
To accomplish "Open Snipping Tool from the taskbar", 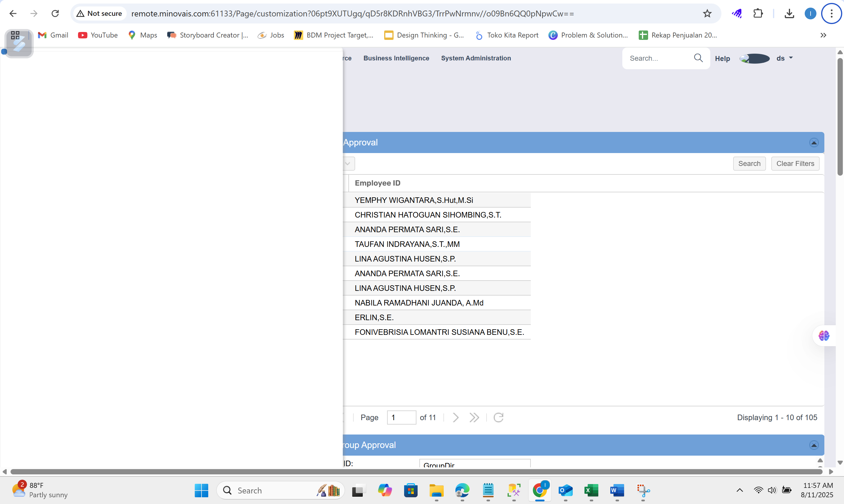I will [643, 491].
